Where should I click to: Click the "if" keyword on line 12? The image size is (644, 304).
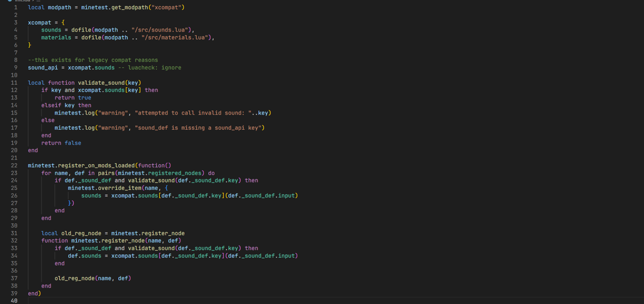point(44,90)
